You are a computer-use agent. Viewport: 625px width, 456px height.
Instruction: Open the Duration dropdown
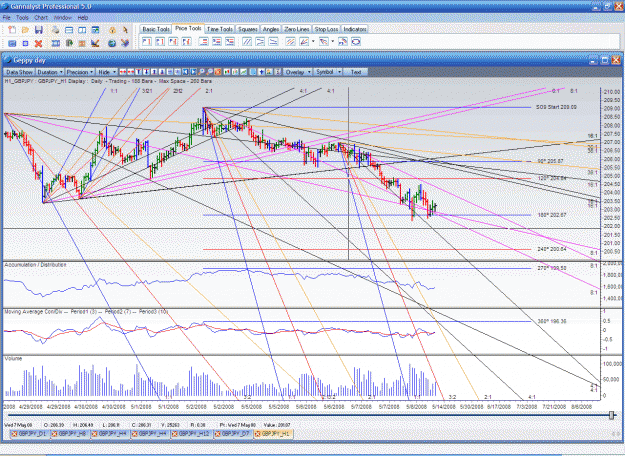point(50,72)
